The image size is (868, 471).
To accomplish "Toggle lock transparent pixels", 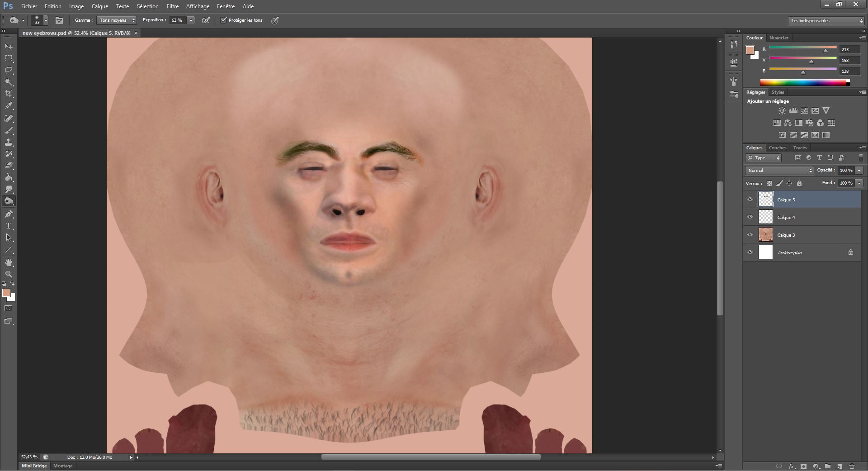I will (769, 183).
